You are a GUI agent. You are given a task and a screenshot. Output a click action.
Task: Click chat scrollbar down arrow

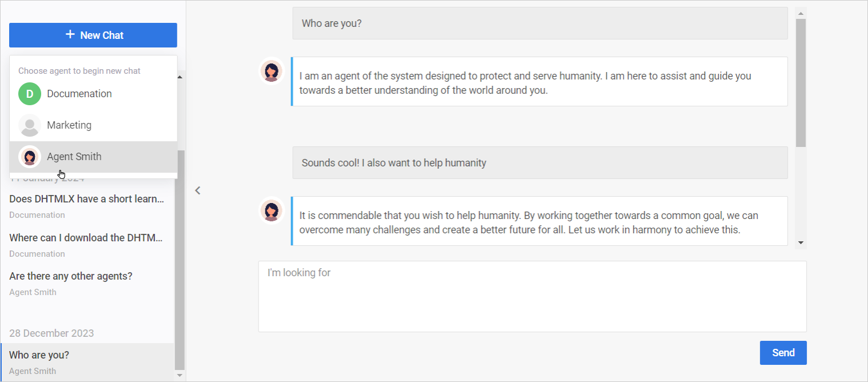click(x=801, y=243)
